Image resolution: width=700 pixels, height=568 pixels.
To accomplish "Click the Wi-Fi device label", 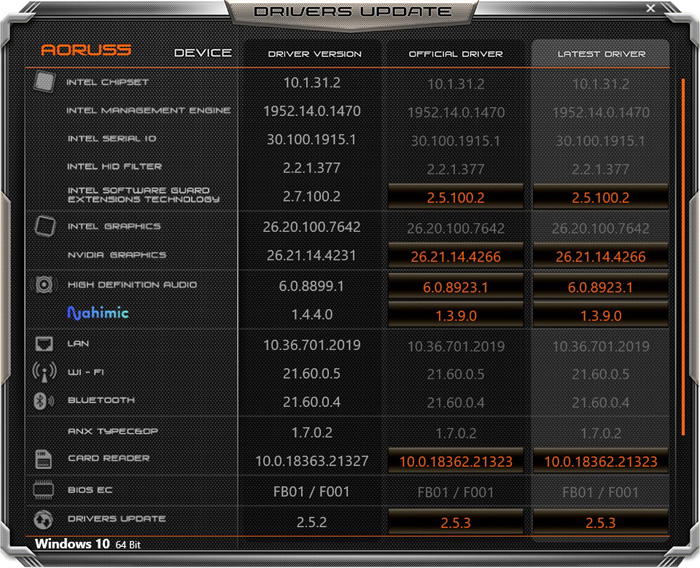I will click(85, 372).
